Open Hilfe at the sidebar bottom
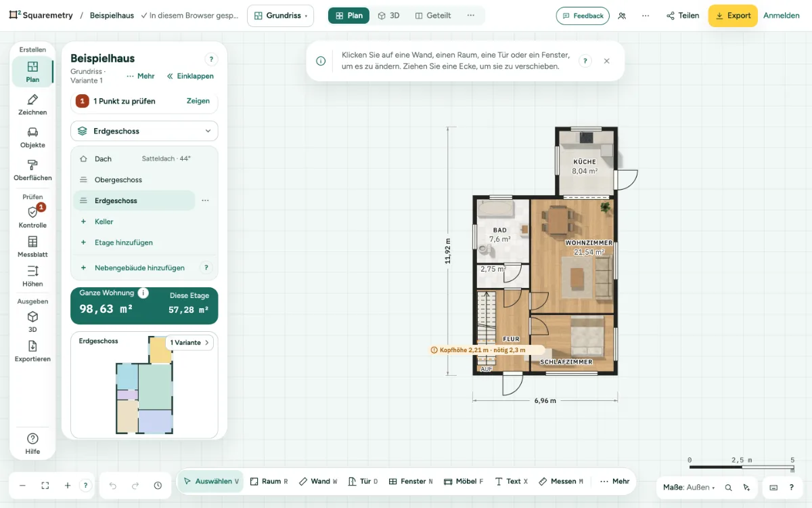The image size is (812, 508). 32,444
